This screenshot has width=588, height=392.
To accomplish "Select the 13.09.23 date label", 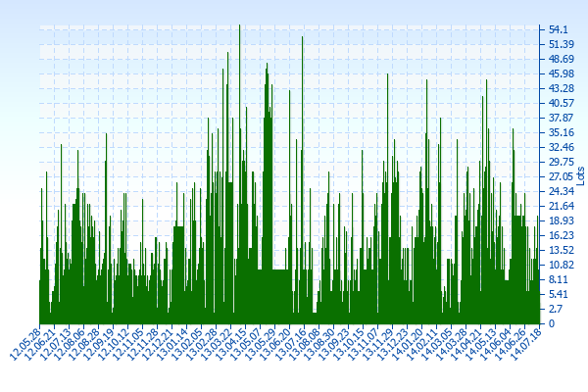I will [x=334, y=344].
